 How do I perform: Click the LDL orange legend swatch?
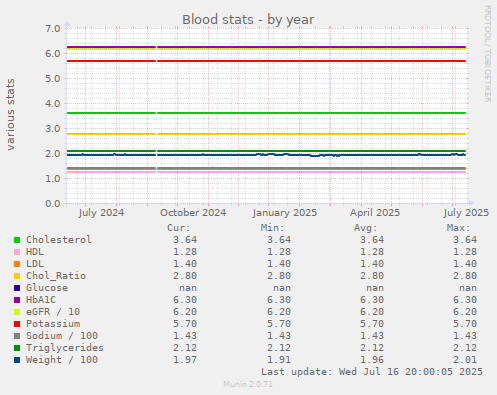(x=17, y=264)
